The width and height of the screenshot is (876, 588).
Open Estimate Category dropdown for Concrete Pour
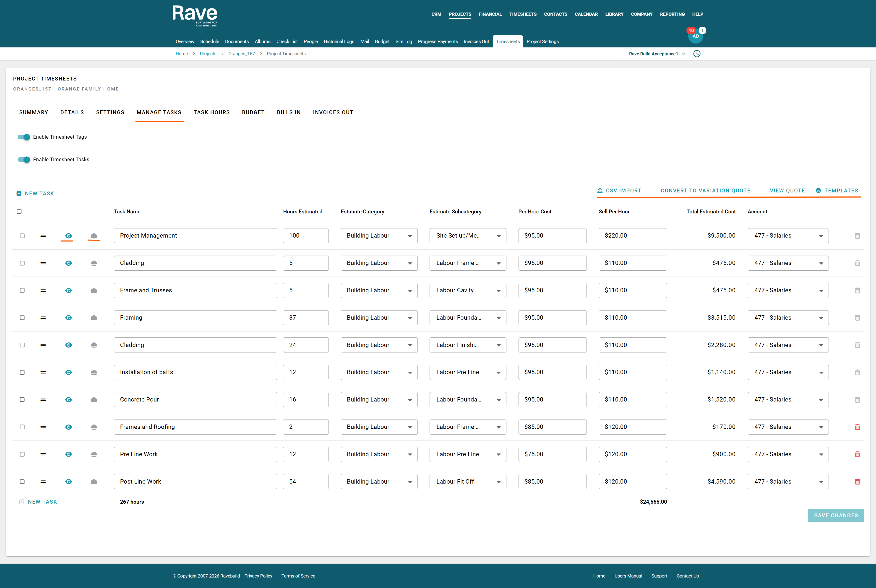click(379, 399)
